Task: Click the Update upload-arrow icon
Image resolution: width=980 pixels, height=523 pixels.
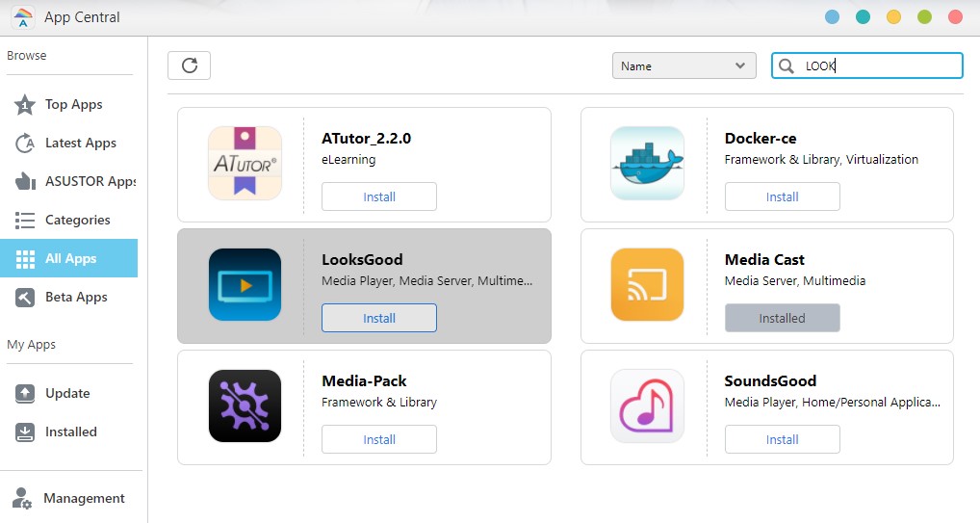Action: pyautogui.click(x=25, y=394)
